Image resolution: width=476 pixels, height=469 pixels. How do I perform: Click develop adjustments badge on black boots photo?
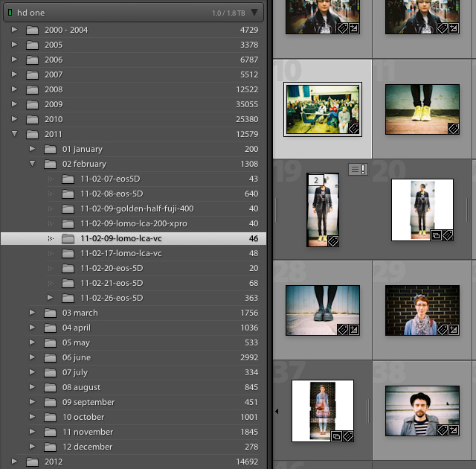click(354, 330)
